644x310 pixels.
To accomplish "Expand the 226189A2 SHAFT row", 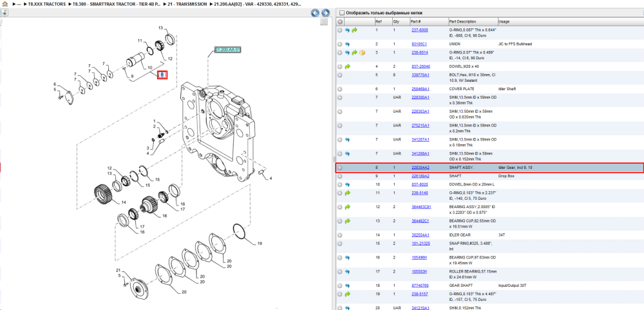I will click(x=340, y=176).
